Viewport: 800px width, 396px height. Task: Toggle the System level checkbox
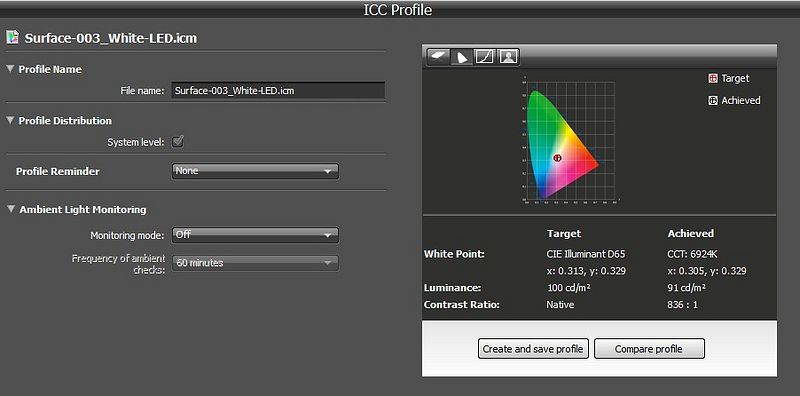tap(178, 141)
